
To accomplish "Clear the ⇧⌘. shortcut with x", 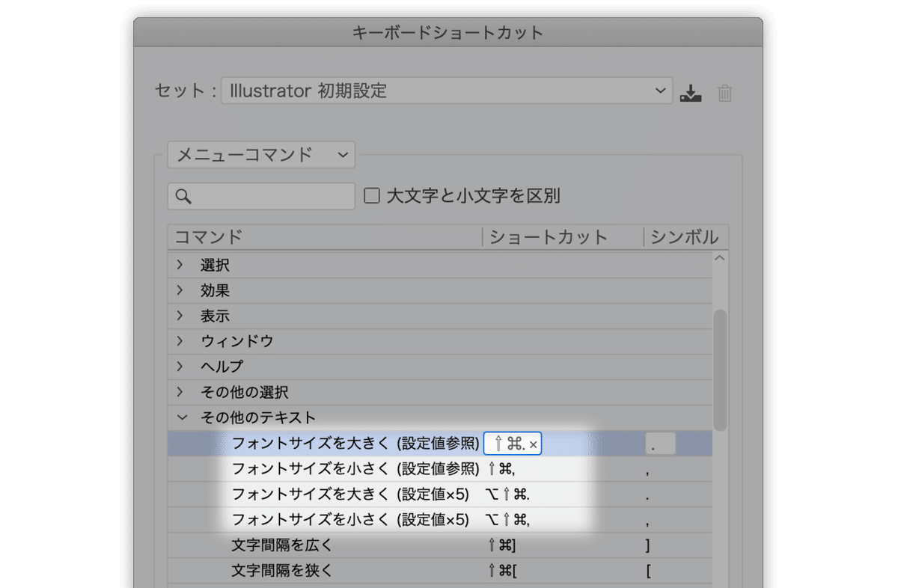I will click(534, 444).
